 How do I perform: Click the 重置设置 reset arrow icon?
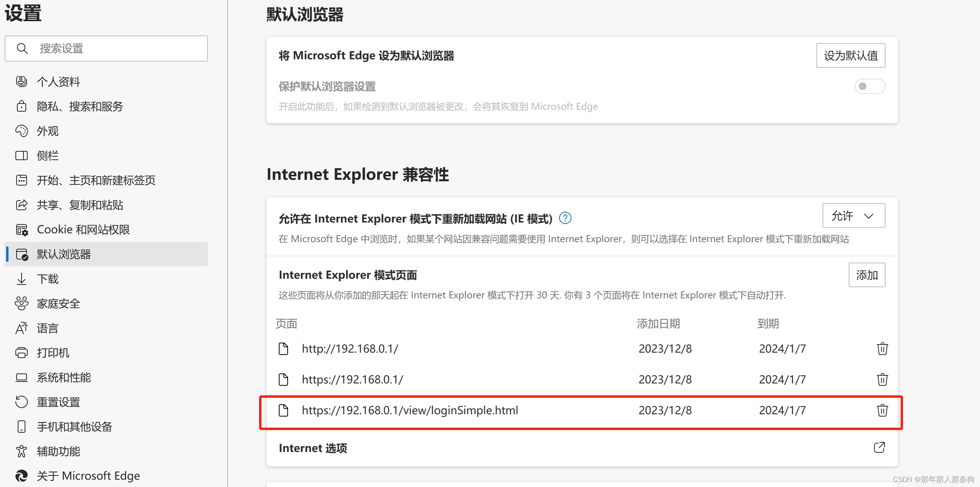(x=22, y=402)
